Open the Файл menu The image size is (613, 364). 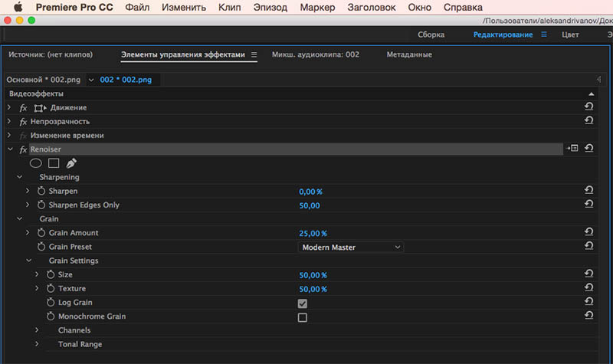137,7
